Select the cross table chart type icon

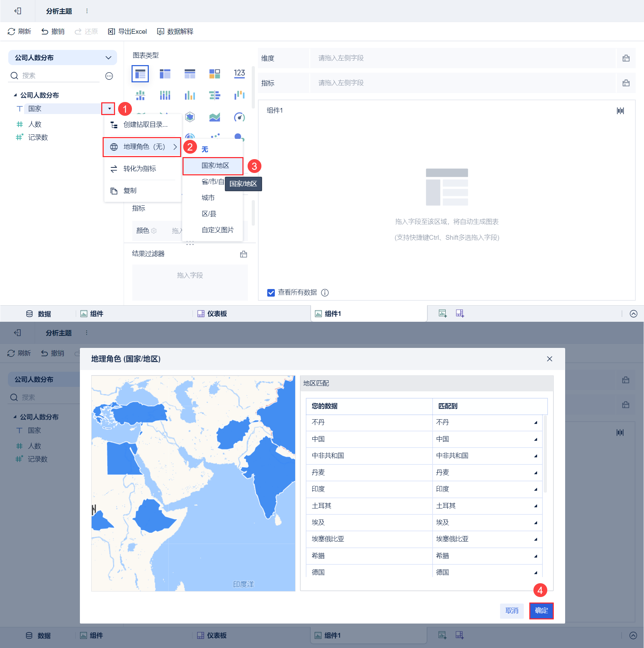(x=165, y=74)
